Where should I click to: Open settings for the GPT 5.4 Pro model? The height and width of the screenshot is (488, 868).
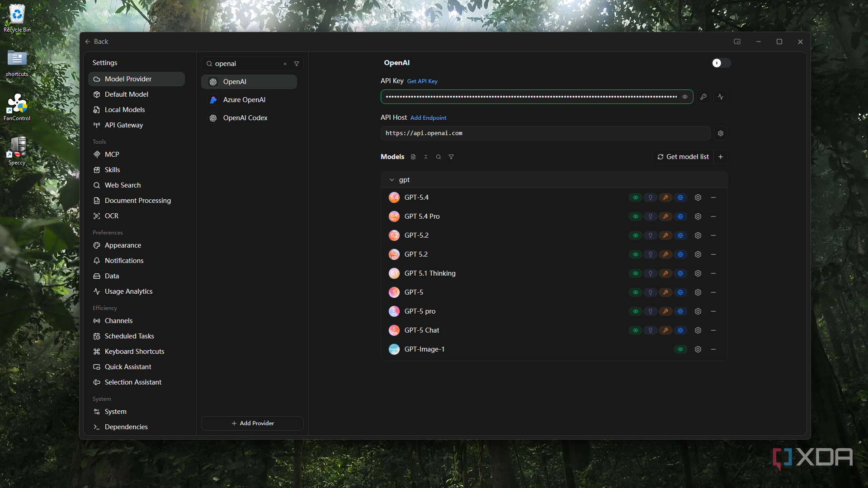click(x=698, y=216)
